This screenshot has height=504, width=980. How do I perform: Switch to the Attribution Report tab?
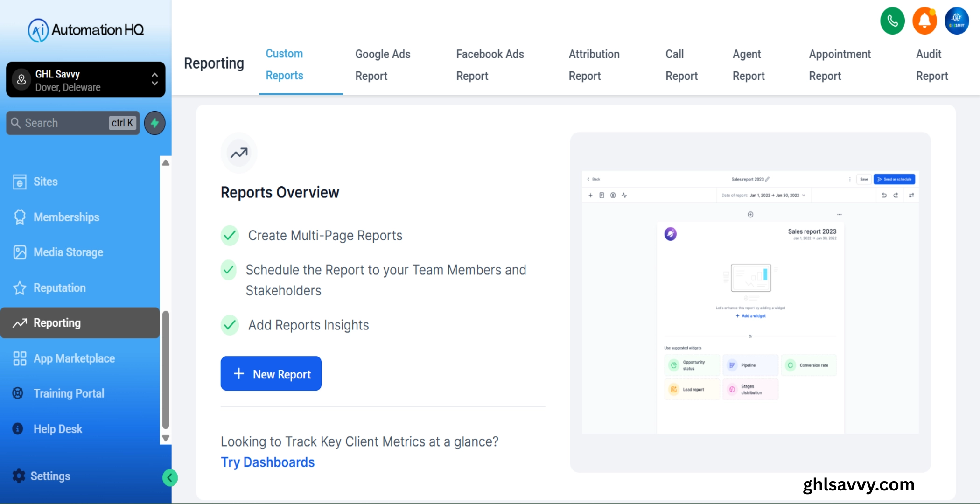point(594,65)
